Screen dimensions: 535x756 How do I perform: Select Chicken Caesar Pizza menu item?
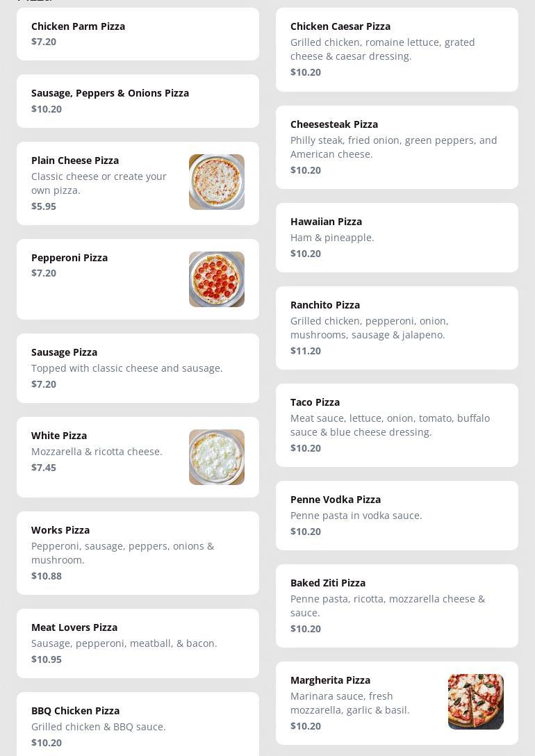point(397,49)
